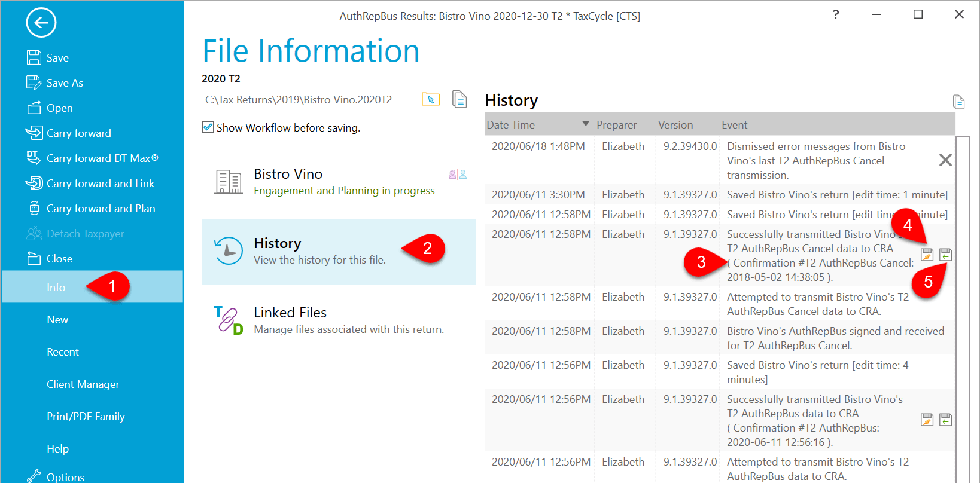980x483 pixels.
Task: Click lightning save icon for 12:56:16 AuthRepBus confirmation
Action: [927, 420]
